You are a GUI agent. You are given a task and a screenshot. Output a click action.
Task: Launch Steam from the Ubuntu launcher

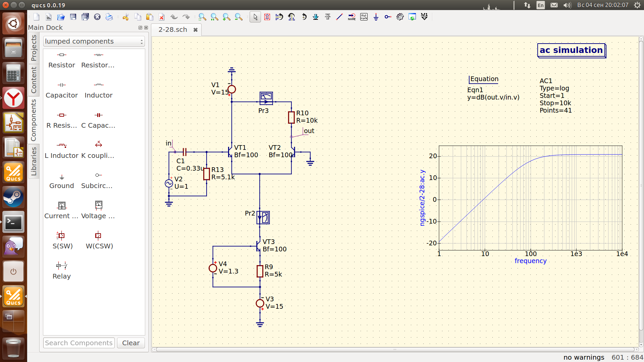click(13, 197)
